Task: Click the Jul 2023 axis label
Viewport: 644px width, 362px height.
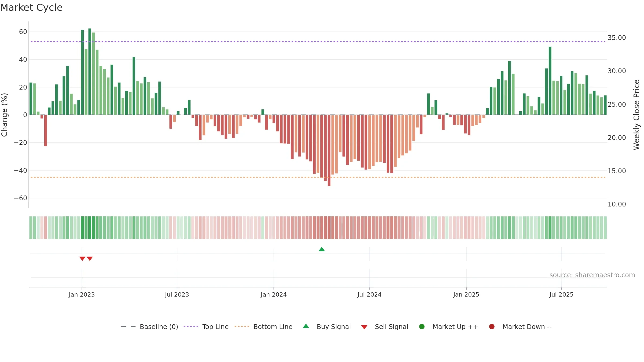Action: pyautogui.click(x=177, y=295)
